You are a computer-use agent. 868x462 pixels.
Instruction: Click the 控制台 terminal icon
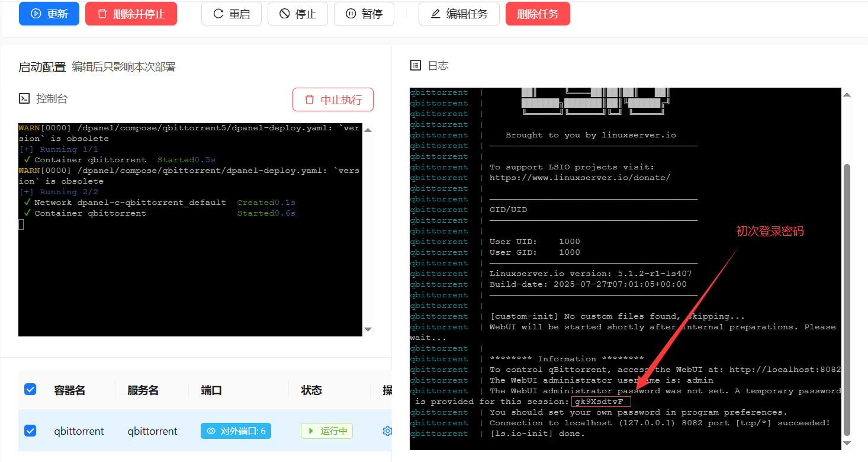(x=24, y=98)
